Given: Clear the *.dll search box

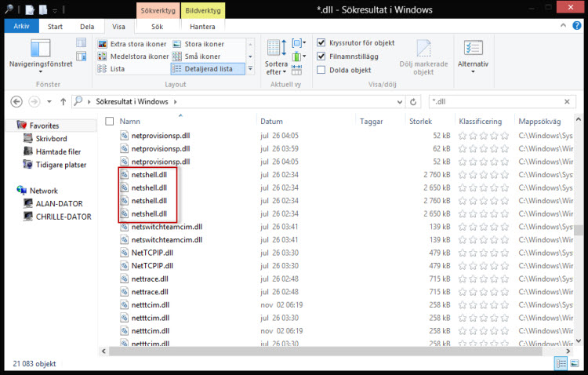Looking at the screenshot, I should [567, 102].
